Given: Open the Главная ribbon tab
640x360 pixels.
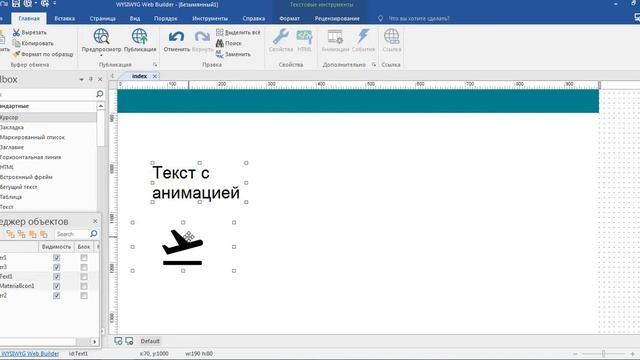Looking at the screenshot, I should coord(29,18).
